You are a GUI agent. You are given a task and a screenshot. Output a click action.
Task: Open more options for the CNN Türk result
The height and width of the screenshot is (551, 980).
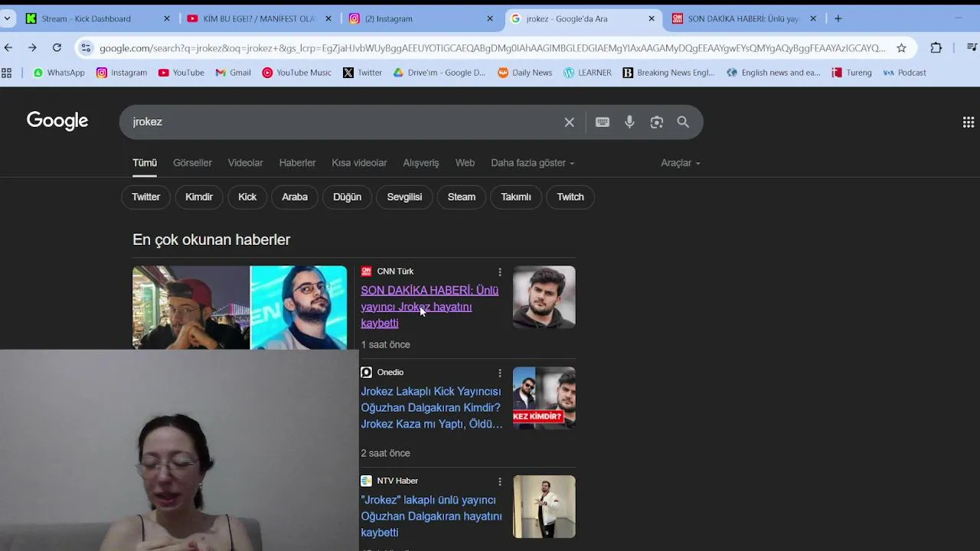point(500,272)
